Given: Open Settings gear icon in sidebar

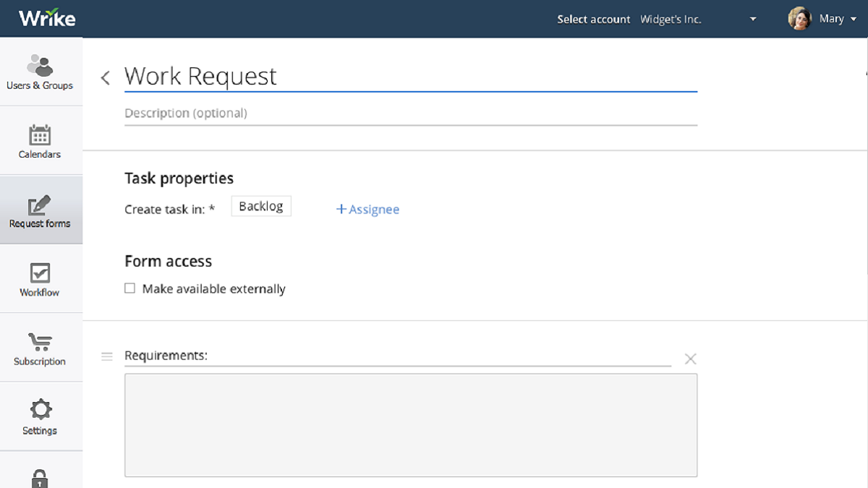Looking at the screenshot, I should (40, 410).
